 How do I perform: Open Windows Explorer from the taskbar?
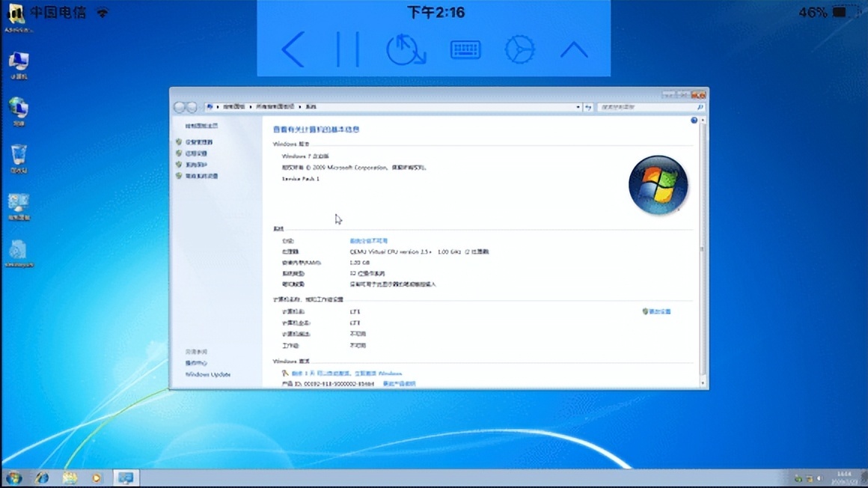70,478
